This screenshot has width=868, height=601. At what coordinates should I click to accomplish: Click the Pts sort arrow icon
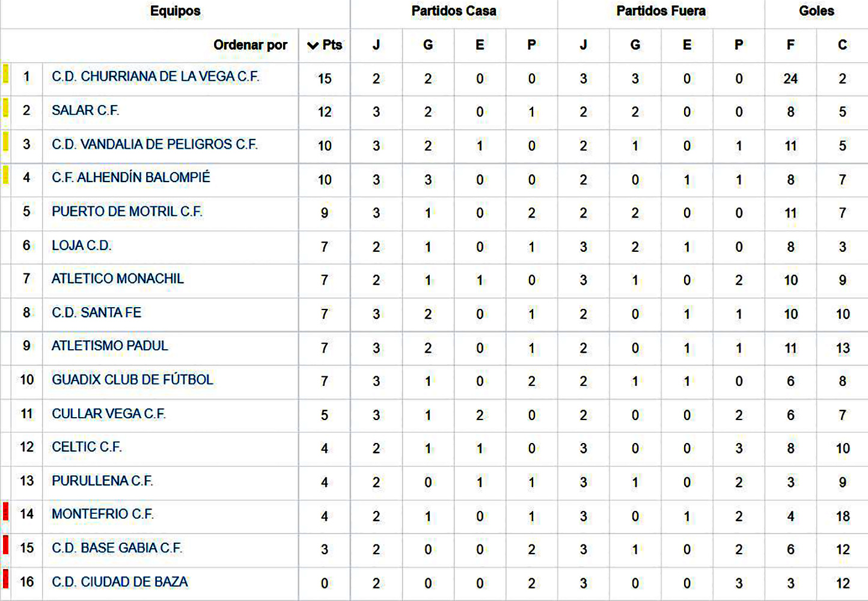(x=313, y=45)
